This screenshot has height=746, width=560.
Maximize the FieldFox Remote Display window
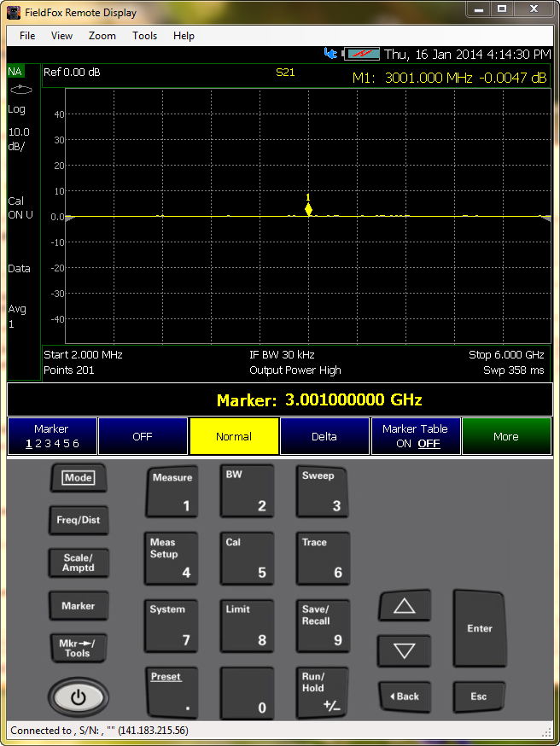pos(501,9)
